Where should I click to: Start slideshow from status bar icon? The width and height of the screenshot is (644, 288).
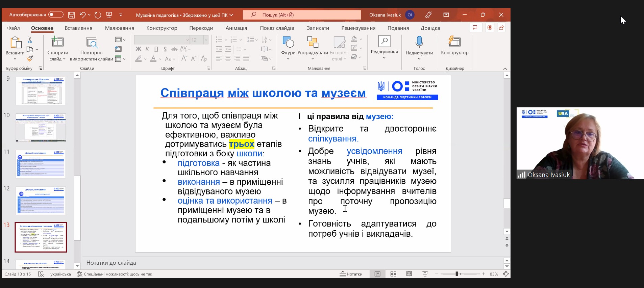point(425,274)
